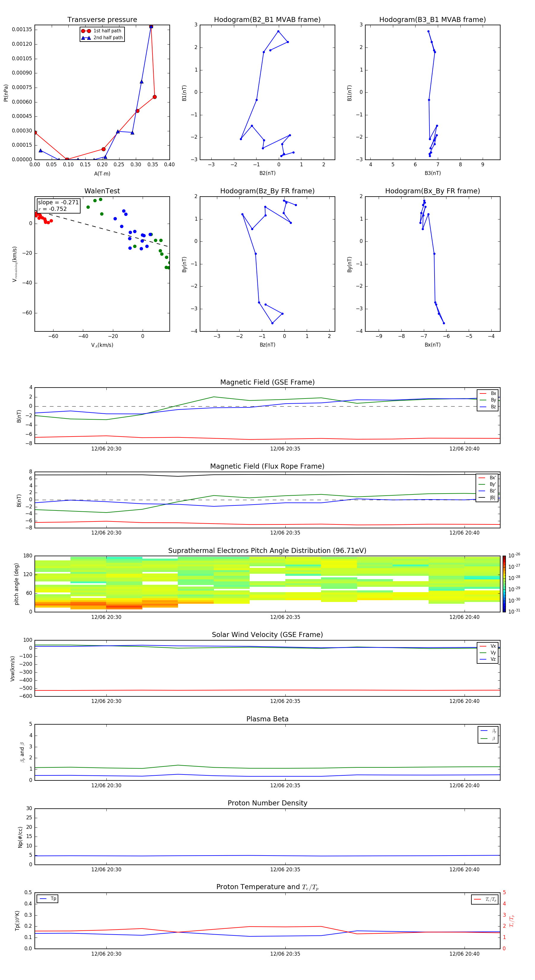Click the 'Bz(nT)' x-axis label
Viewport: 535px width, 980px height.
point(267,345)
